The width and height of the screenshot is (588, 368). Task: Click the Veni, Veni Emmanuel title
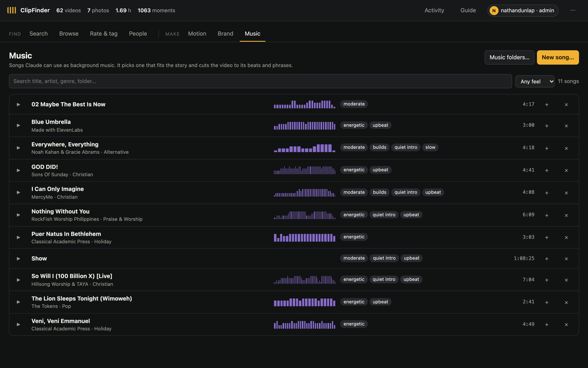(x=61, y=321)
